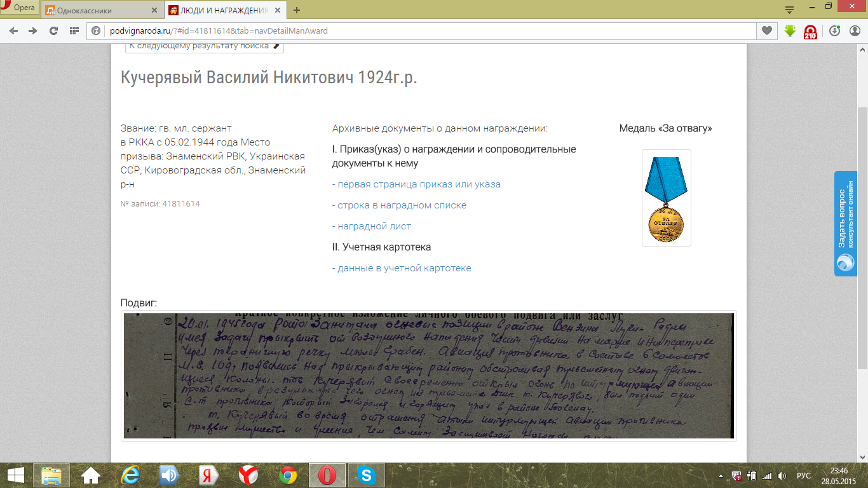Add page to bookmarks with heart icon
Image resolution: width=868 pixels, height=488 pixels.
click(767, 30)
